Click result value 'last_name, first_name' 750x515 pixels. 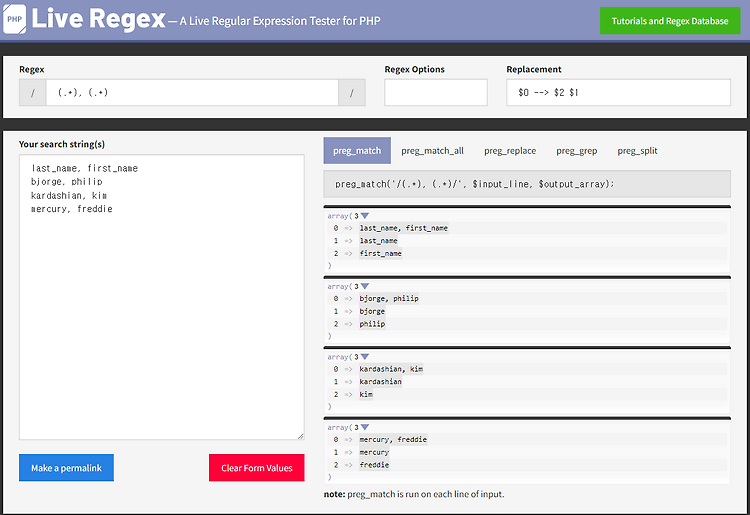pyautogui.click(x=404, y=228)
